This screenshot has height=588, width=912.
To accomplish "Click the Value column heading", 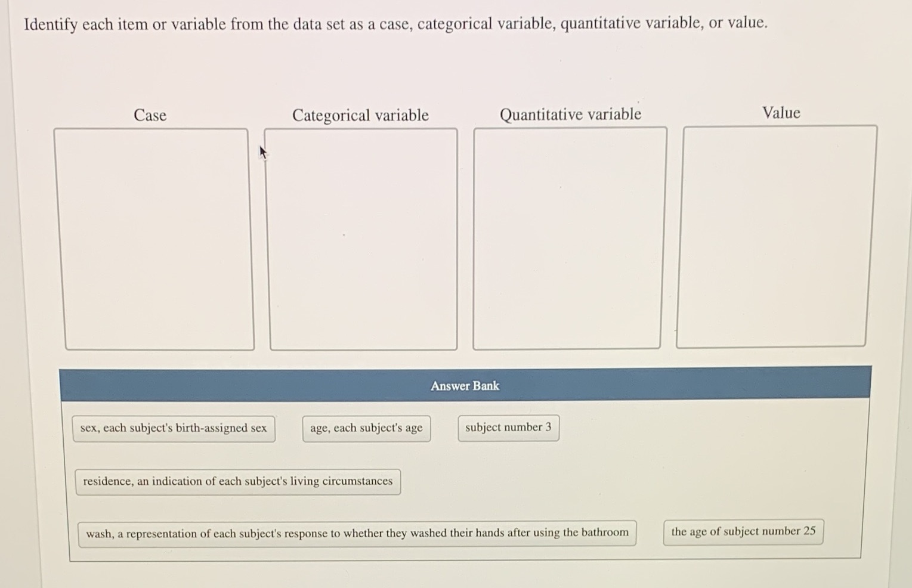I will pos(781,113).
